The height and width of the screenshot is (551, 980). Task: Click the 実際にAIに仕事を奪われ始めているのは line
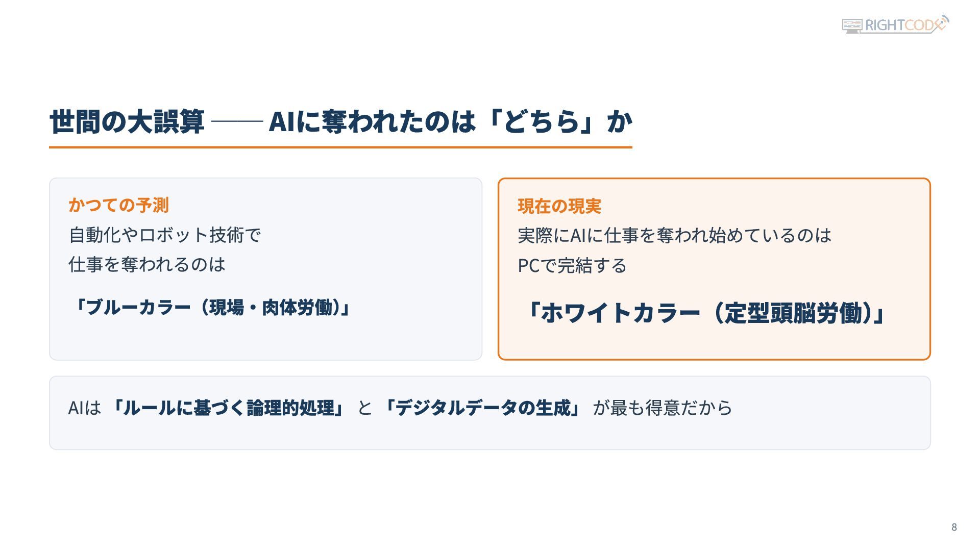pyautogui.click(x=675, y=236)
